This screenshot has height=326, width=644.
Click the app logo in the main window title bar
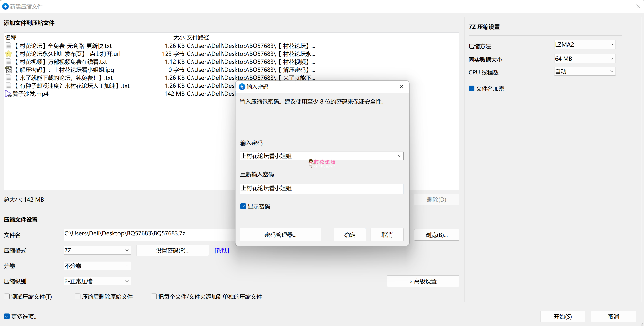coord(5,6)
